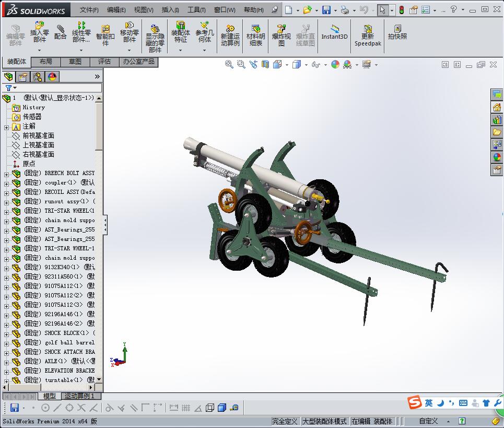The height and width of the screenshot is (428, 504).
Task: Click the Open file folder icon
Action: [307, 10]
